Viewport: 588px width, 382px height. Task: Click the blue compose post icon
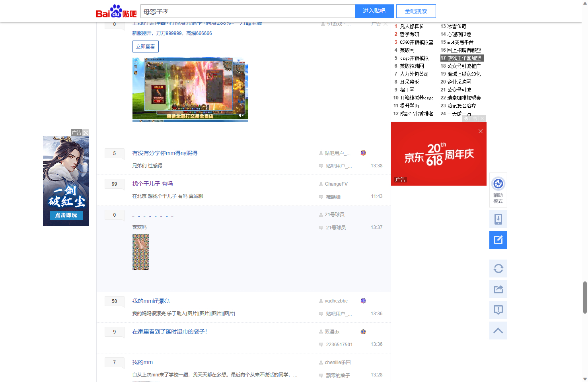pyautogui.click(x=498, y=240)
